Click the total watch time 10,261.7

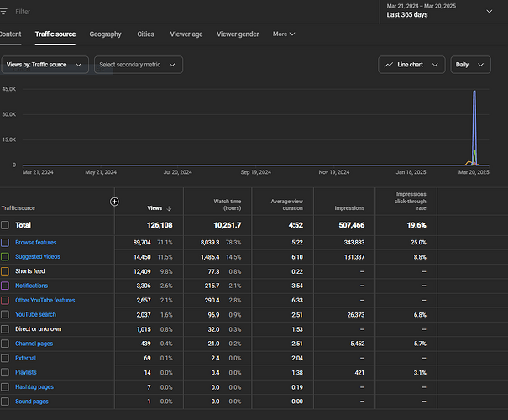point(227,225)
